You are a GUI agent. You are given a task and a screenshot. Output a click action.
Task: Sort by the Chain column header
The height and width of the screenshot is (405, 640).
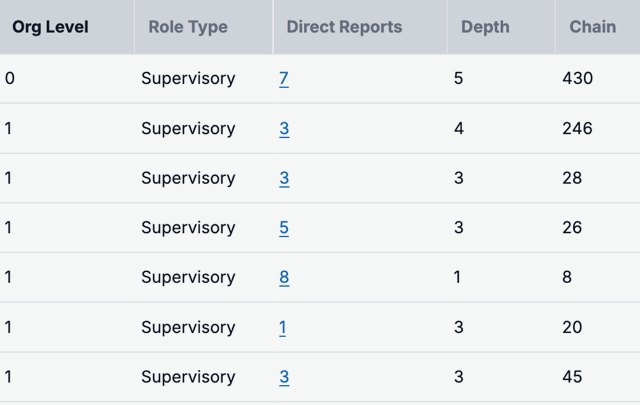(593, 27)
